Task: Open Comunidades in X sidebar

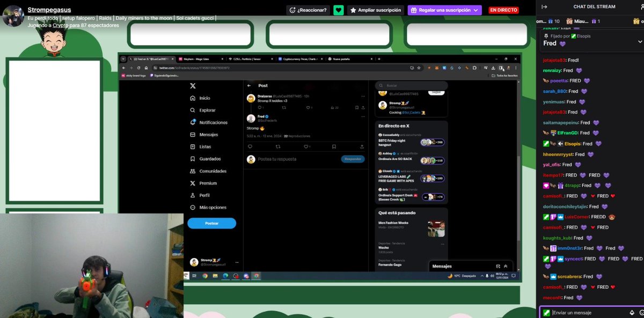Action: 208,171
